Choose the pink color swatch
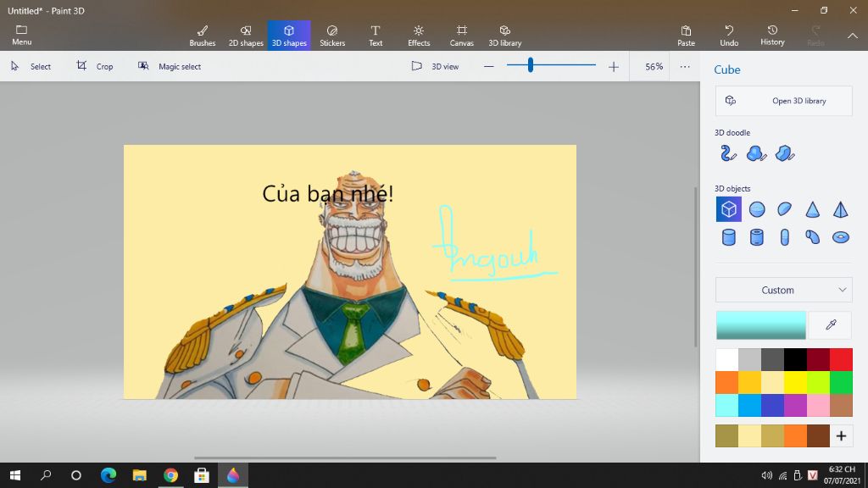The width and height of the screenshot is (868, 488). pos(818,406)
